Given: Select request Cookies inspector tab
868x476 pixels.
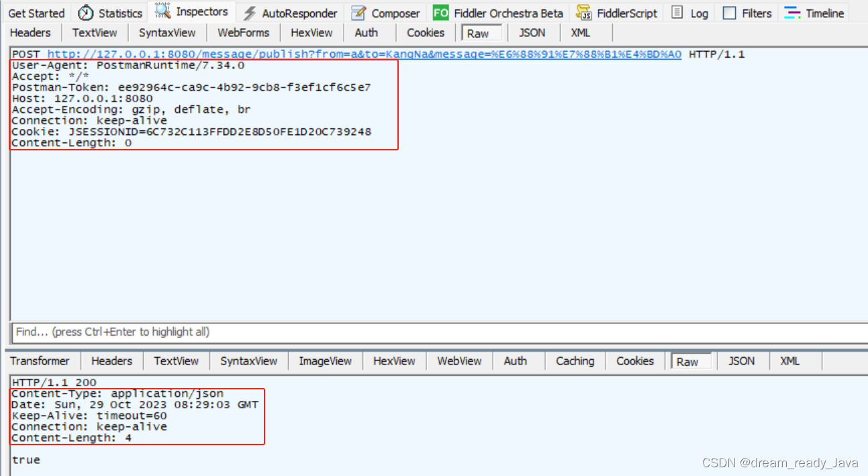Looking at the screenshot, I should pyautogui.click(x=426, y=32).
